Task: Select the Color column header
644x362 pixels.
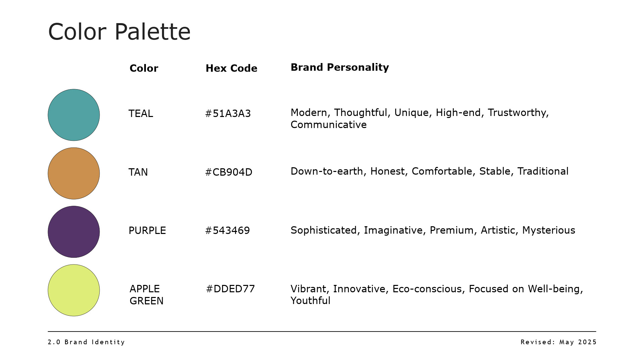Action: pyautogui.click(x=144, y=68)
